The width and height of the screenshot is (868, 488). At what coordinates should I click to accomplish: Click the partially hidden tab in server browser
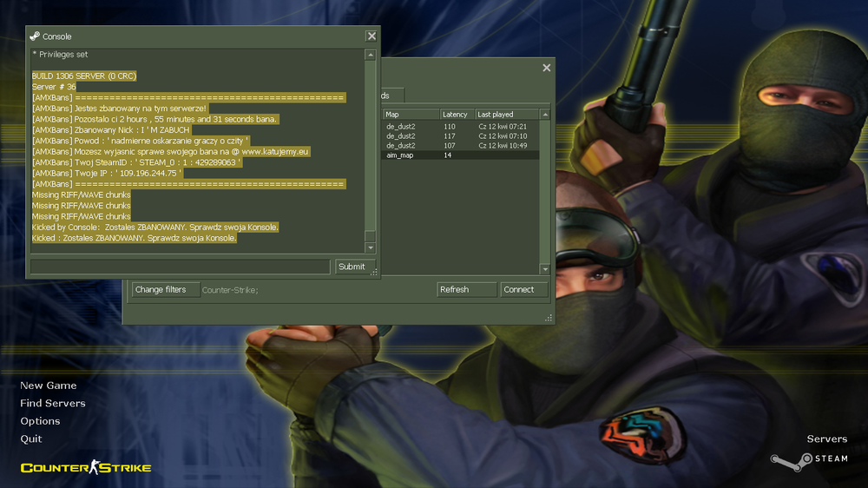[392, 96]
